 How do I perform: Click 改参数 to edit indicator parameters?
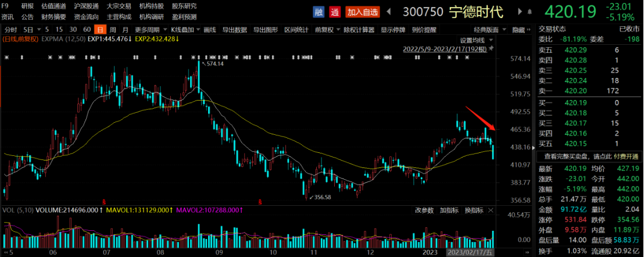pyautogui.click(x=424, y=210)
